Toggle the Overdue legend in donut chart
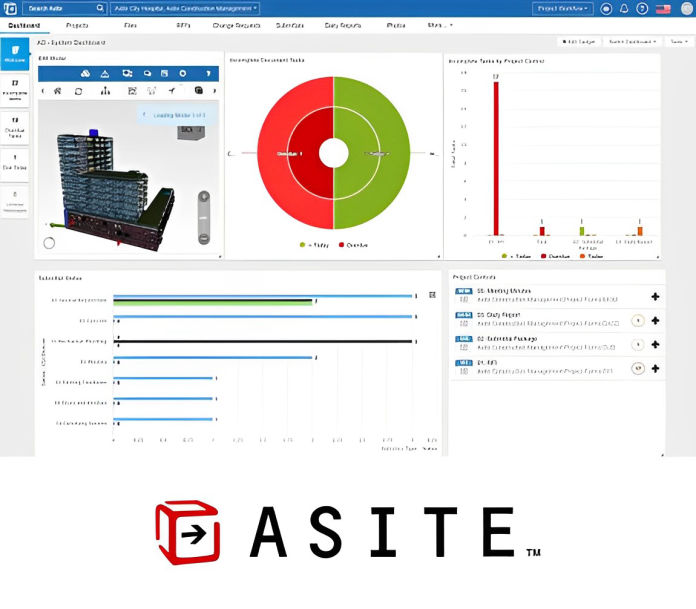Image resolution: width=696 pixels, height=609 pixels. coord(355,244)
